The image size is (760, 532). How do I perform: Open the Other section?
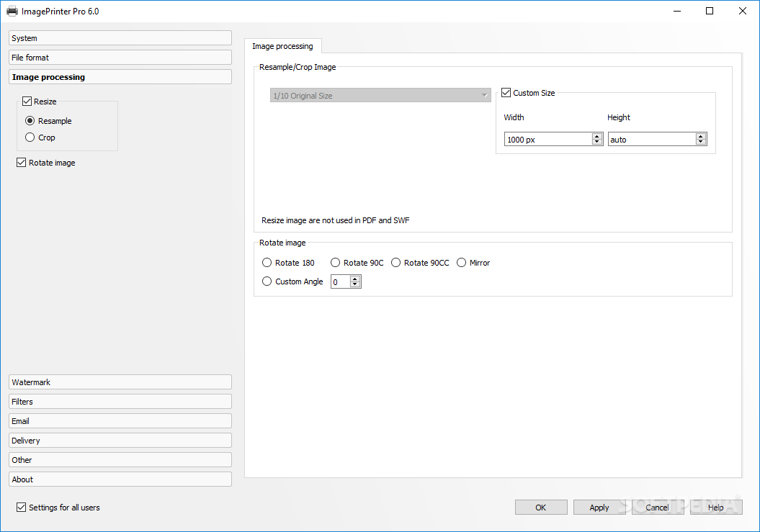tap(120, 459)
